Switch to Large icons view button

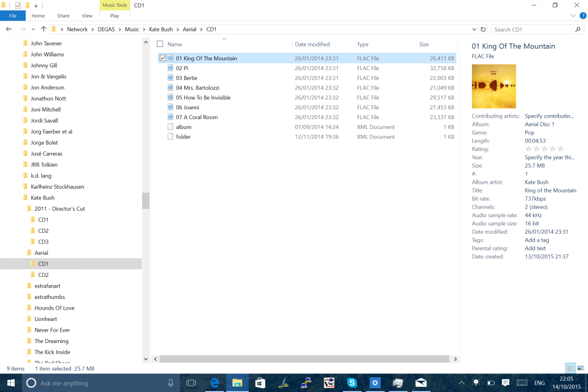pos(581,368)
